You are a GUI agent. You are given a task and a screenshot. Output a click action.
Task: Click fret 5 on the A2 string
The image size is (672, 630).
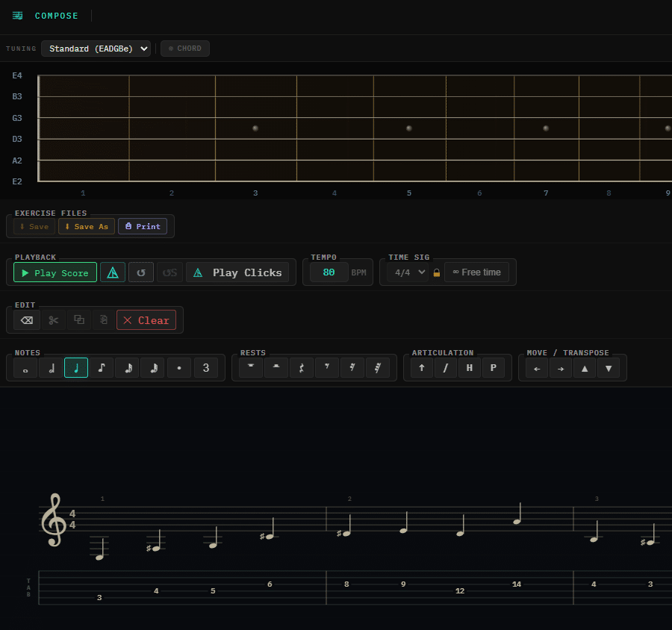click(409, 160)
